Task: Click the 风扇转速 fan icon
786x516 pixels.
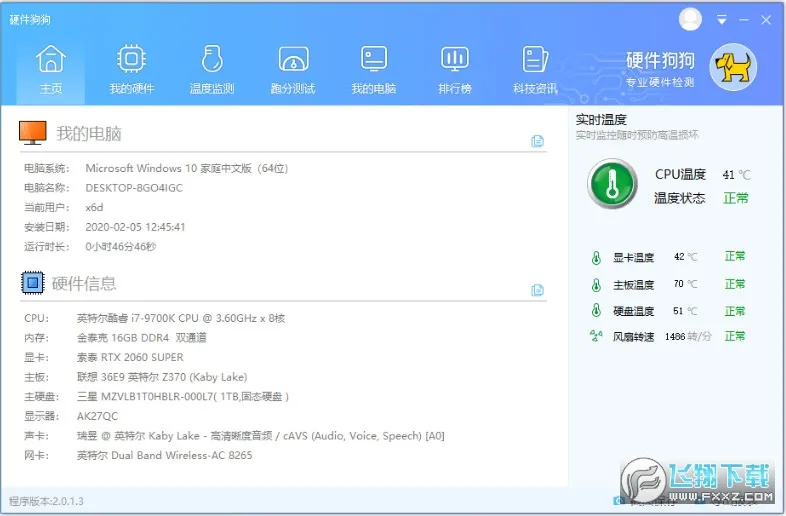Action: point(596,335)
